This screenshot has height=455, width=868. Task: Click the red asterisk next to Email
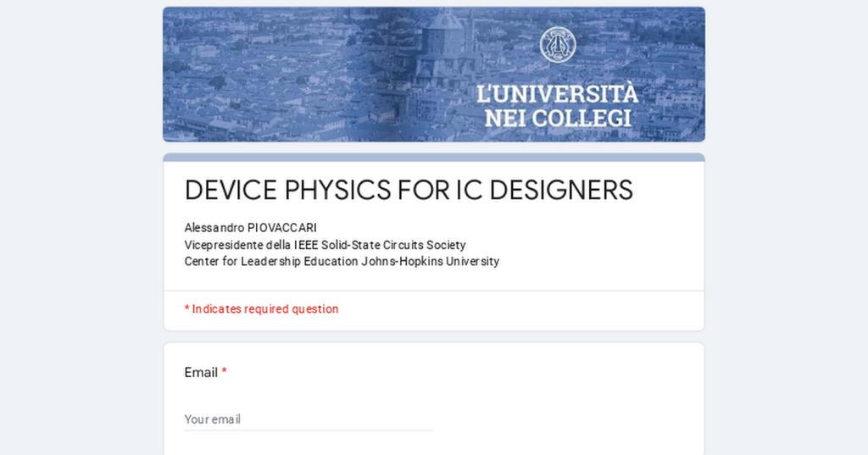pyautogui.click(x=224, y=373)
